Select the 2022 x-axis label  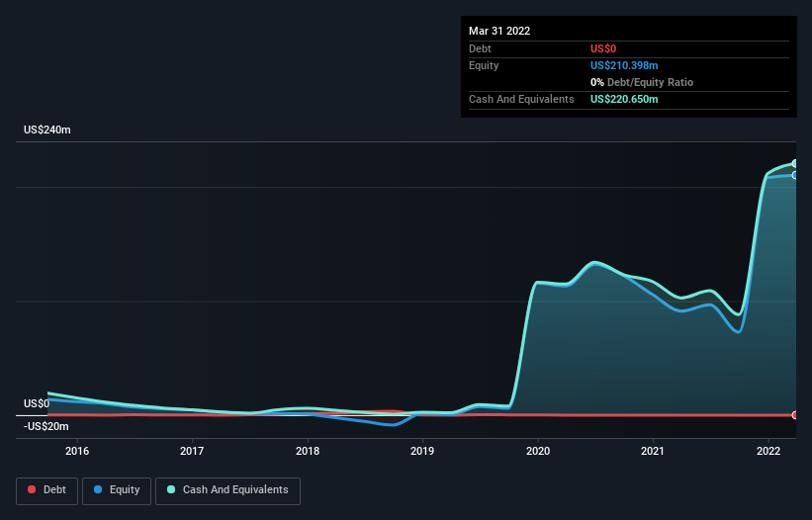(x=768, y=451)
